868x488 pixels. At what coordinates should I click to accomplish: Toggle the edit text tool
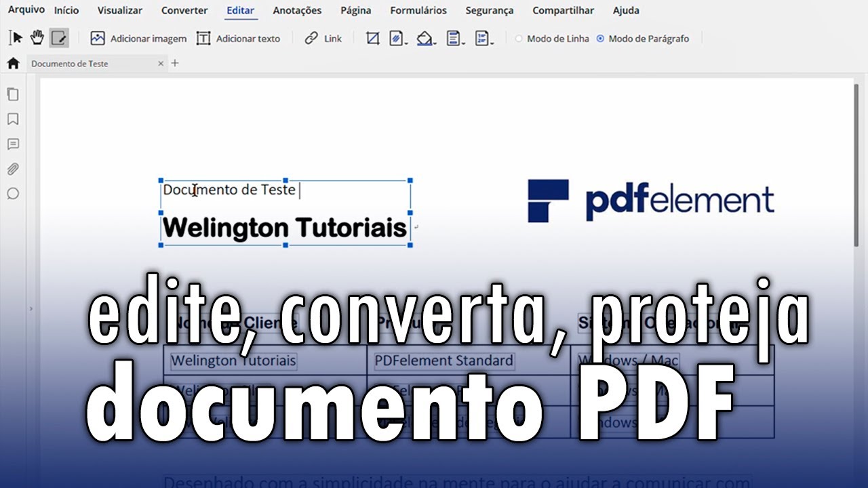coord(59,38)
